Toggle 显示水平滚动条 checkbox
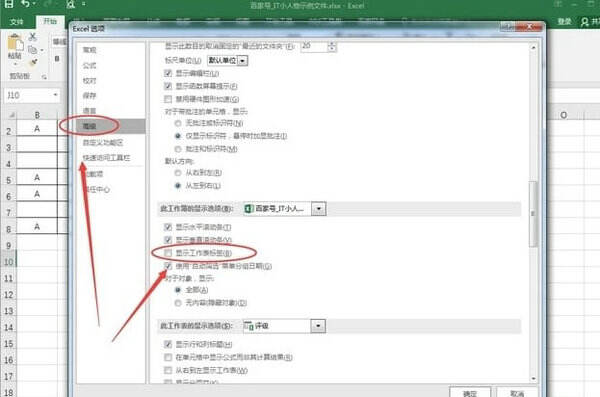Viewport: 600px width, 397px height. (x=168, y=227)
